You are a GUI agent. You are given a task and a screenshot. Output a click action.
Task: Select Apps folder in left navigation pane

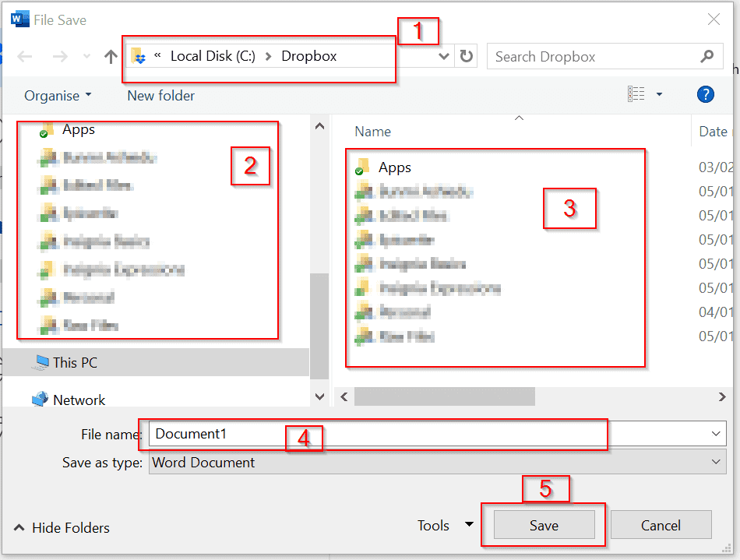(78, 130)
